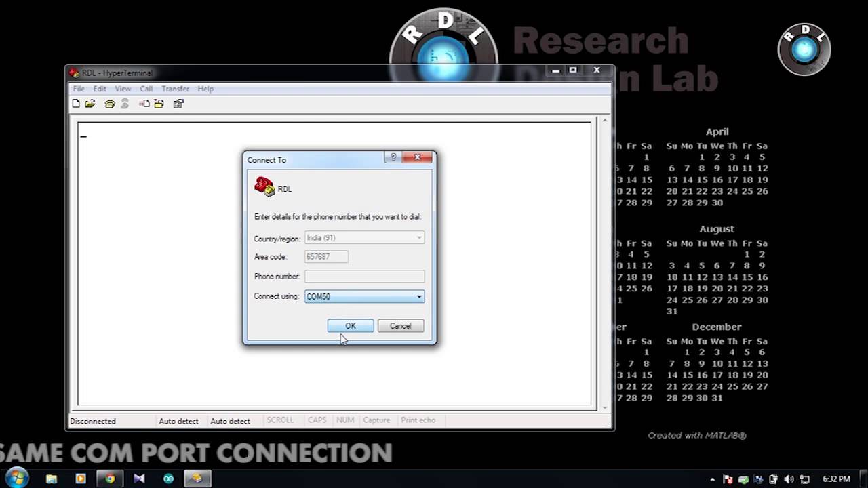Open Visual Studio from the taskbar
Screen dimensions: 868x488
click(139, 479)
